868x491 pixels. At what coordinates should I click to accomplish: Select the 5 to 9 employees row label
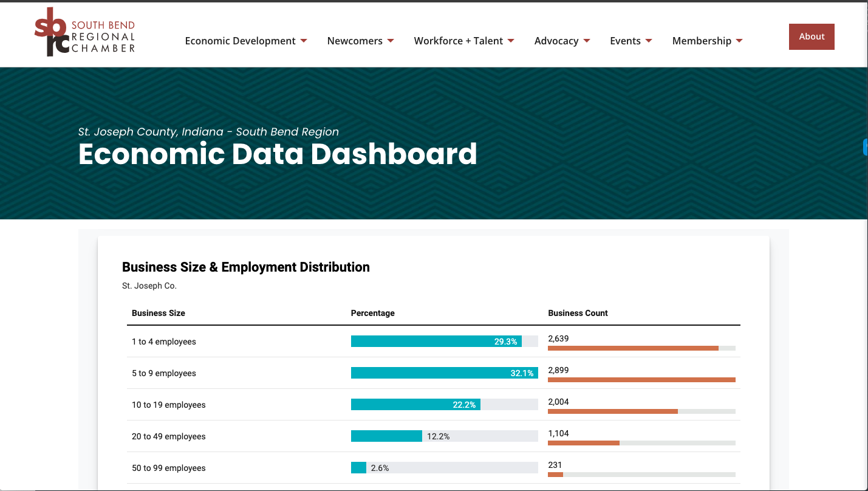[164, 373]
